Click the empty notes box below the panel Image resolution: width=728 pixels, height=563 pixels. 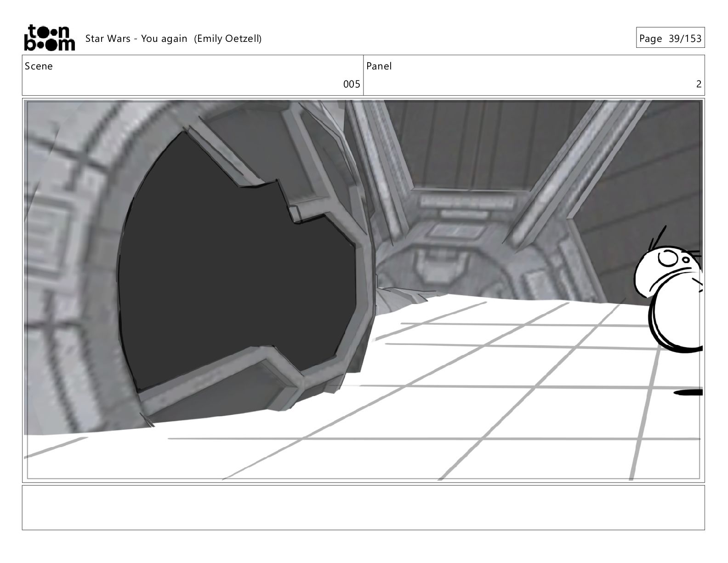coord(364,507)
